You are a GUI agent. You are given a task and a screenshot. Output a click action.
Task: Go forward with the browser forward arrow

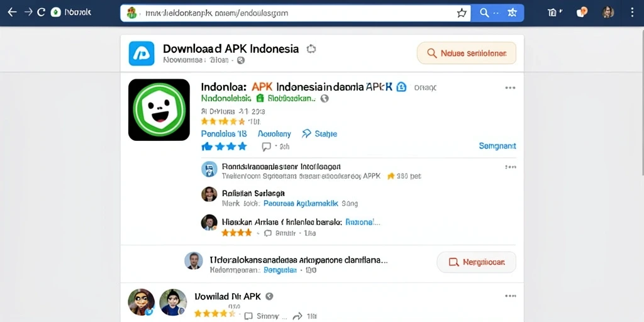pos(28,13)
